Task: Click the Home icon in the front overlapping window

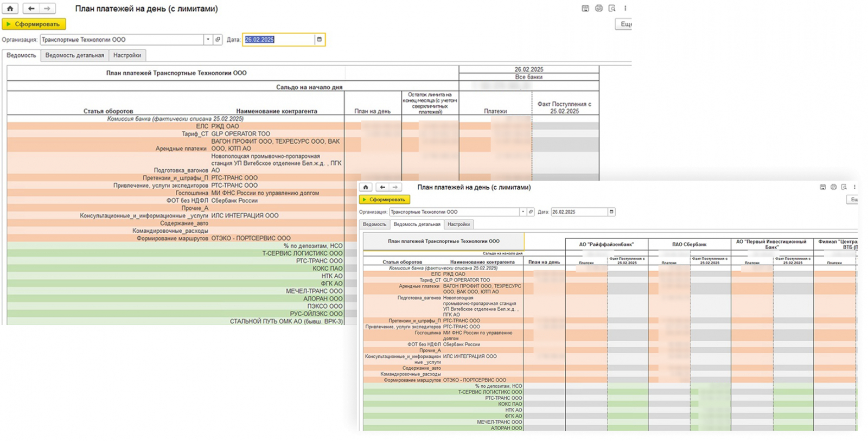Action: pos(366,187)
